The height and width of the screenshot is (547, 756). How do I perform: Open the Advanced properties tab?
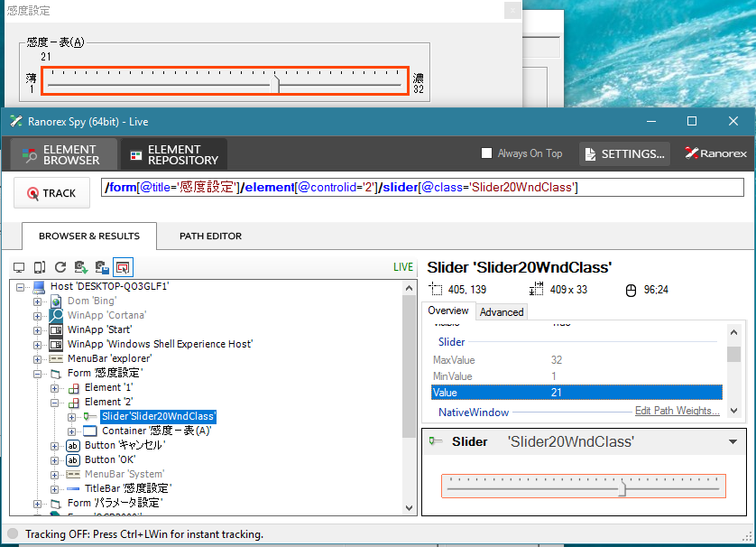pyautogui.click(x=502, y=312)
